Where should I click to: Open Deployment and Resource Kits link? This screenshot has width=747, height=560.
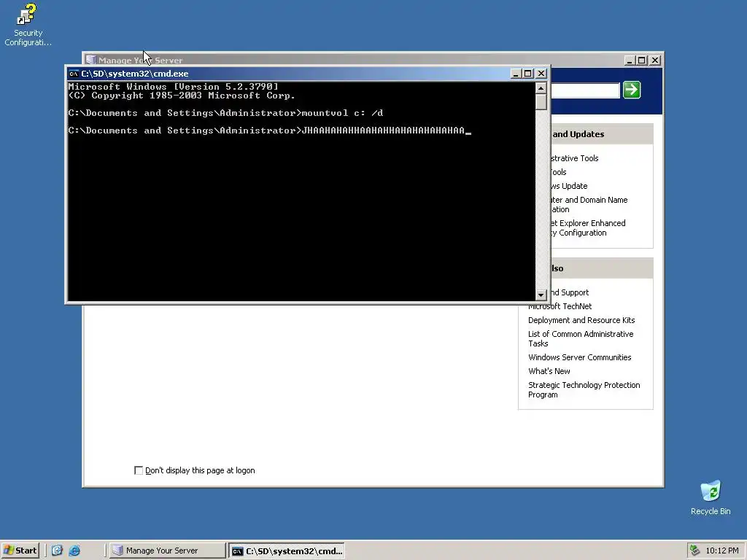[581, 320]
